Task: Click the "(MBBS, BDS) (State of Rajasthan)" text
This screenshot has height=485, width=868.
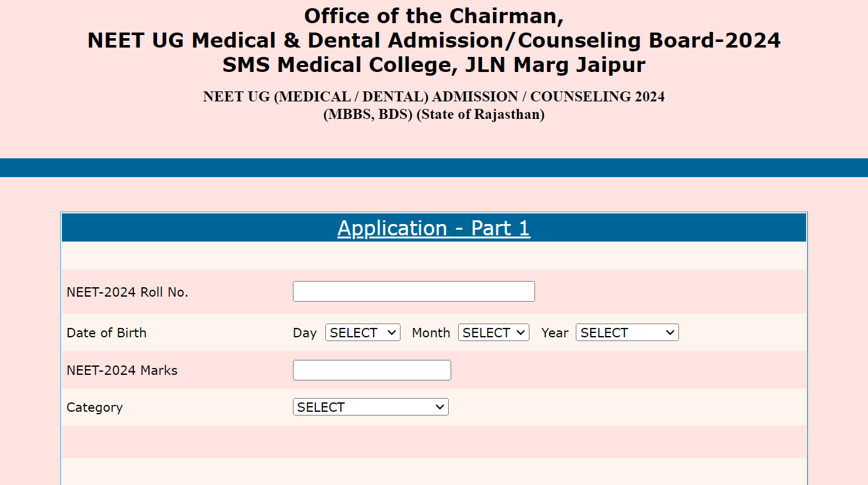Action: pos(434,115)
